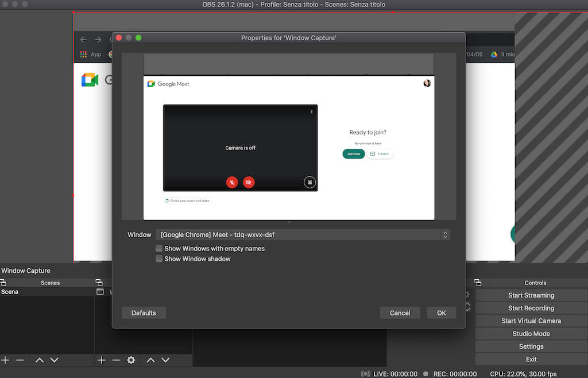Viewport: 588px width, 378px height.
Task: Move the scene up in the Scenes list
Action: click(x=40, y=360)
